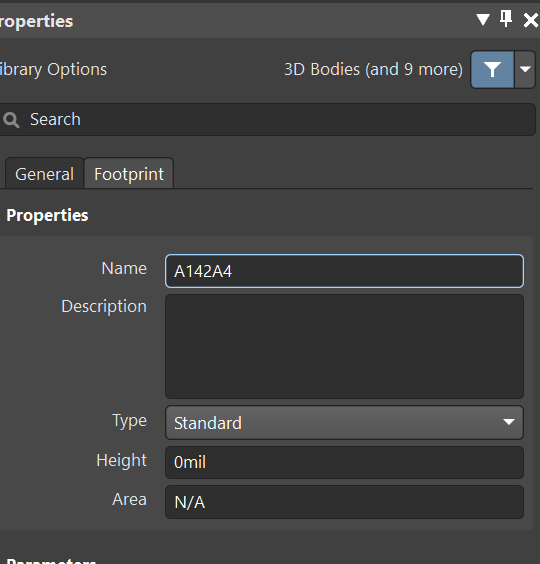Close the Properties panel
Image resolution: width=540 pixels, height=564 pixels.
[531, 20]
